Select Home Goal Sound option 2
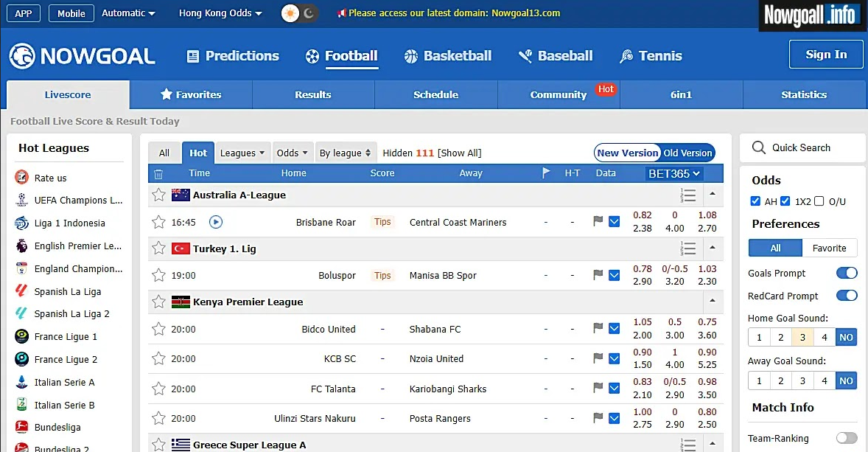Screen dimensions: 868x452 click(780, 338)
